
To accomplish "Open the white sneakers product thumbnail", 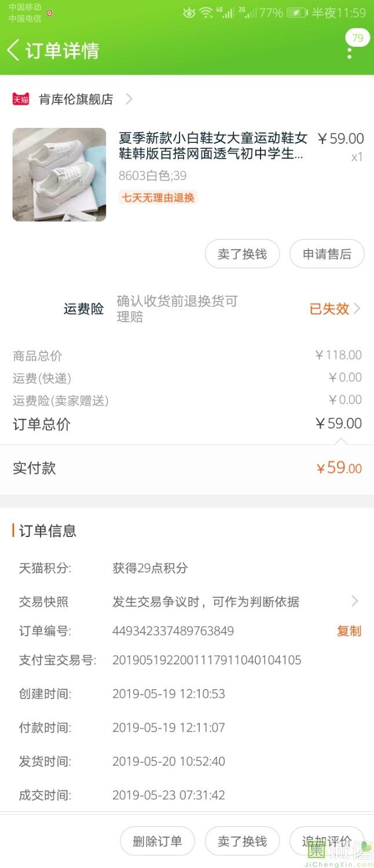I will pos(59,174).
